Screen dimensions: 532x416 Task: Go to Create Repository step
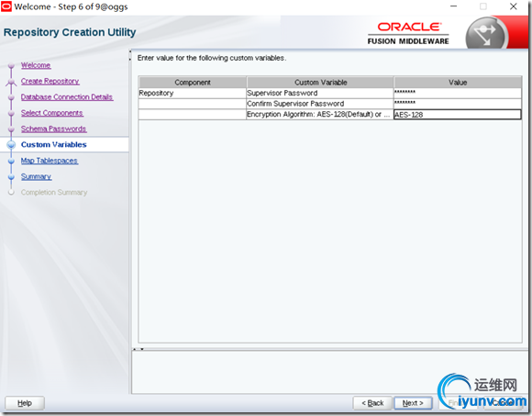(x=50, y=81)
